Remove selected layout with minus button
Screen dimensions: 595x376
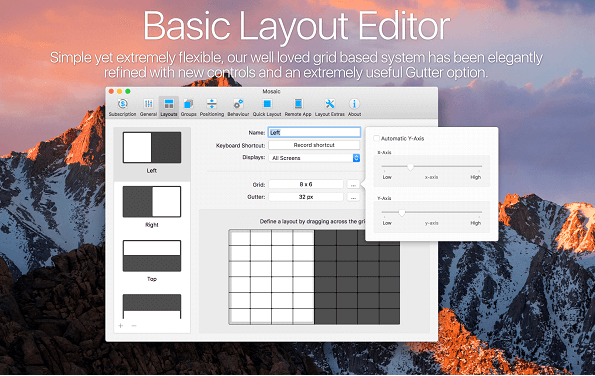tap(134, 326)
